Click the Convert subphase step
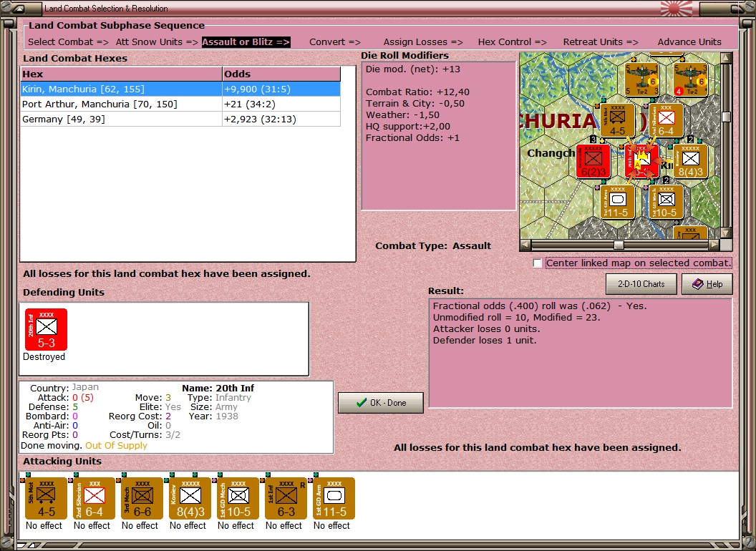The height and width of the screenshot is (551, 756). click(335, 42)
